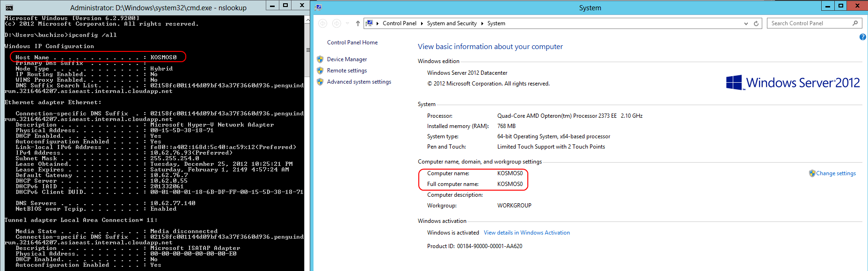
Task: View details in Windows Activation
Action: (526, 233)
